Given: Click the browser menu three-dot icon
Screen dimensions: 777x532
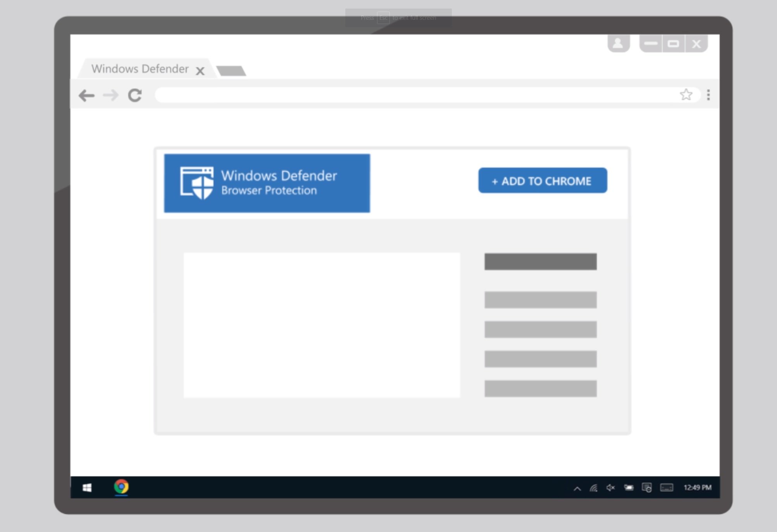Looking at the screenshot, I should (708, 95).
